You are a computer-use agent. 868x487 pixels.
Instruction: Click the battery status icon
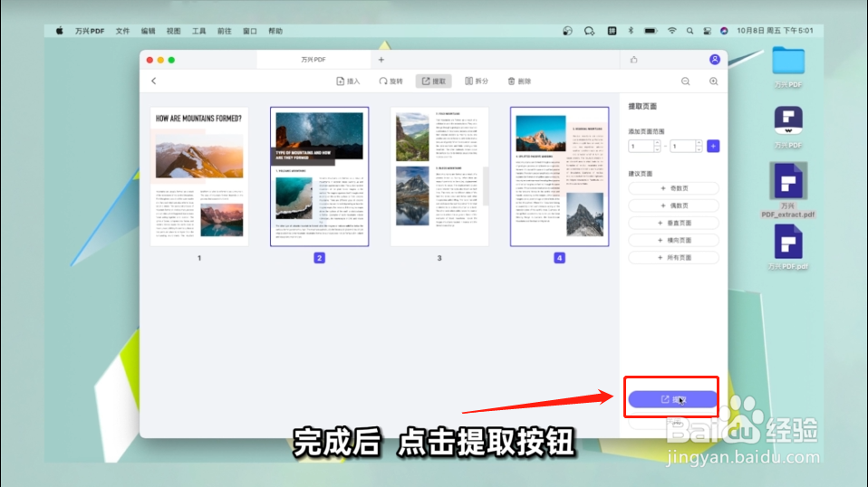651,31
